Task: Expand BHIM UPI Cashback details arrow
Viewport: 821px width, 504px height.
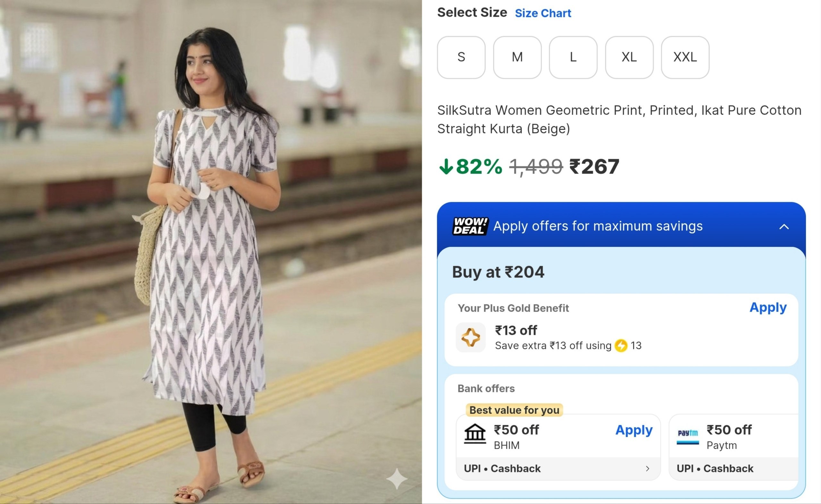Action: pos(647,469)
